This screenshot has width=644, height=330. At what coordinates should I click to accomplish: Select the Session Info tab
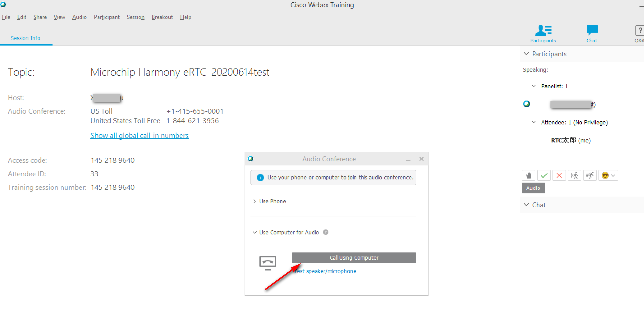click(x=25, y=38)
